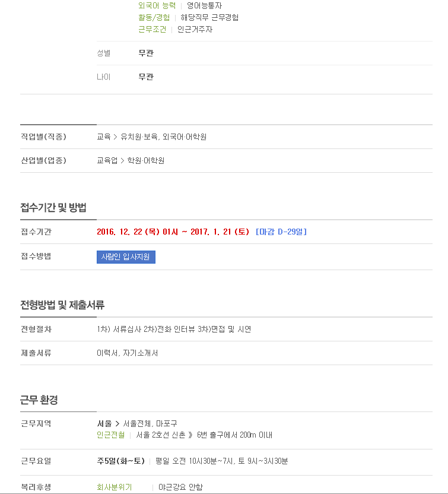Click the 외국어 능력 green label

157,6
